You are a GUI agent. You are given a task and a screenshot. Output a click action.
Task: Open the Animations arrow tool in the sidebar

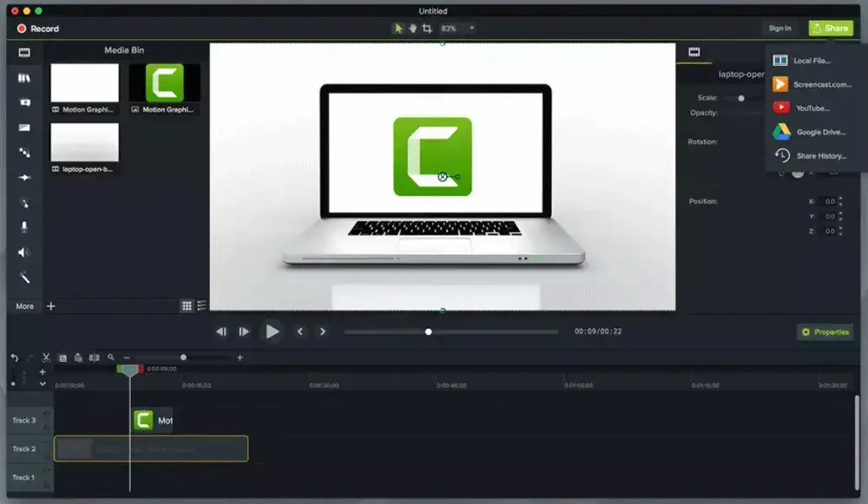[24, 178]
